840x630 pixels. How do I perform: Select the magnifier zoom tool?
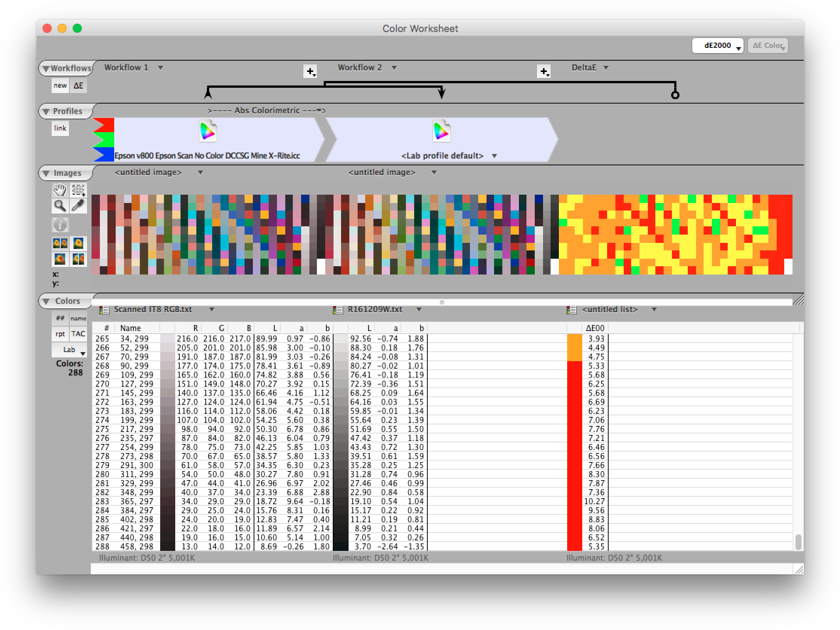click(x=60, y=206)
